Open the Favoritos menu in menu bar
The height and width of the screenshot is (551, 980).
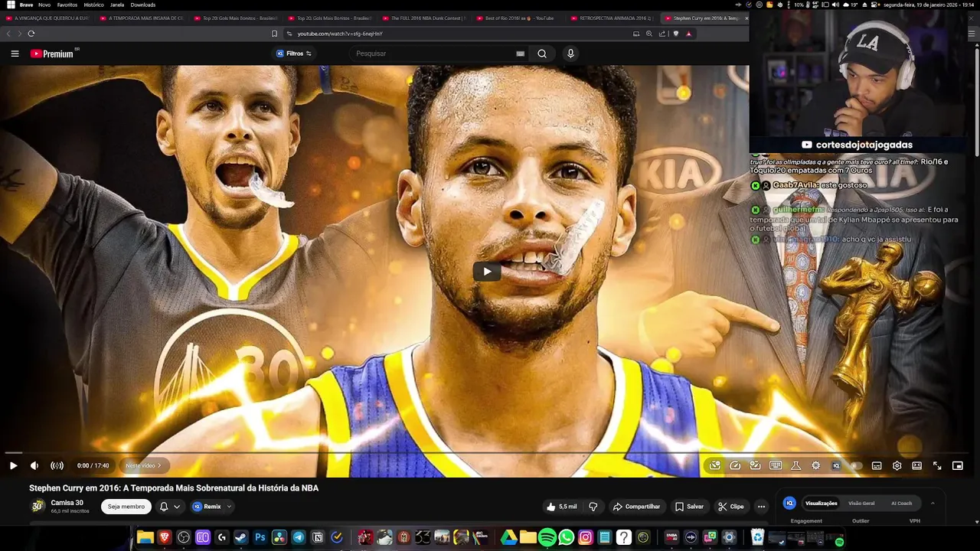[67, 5]
